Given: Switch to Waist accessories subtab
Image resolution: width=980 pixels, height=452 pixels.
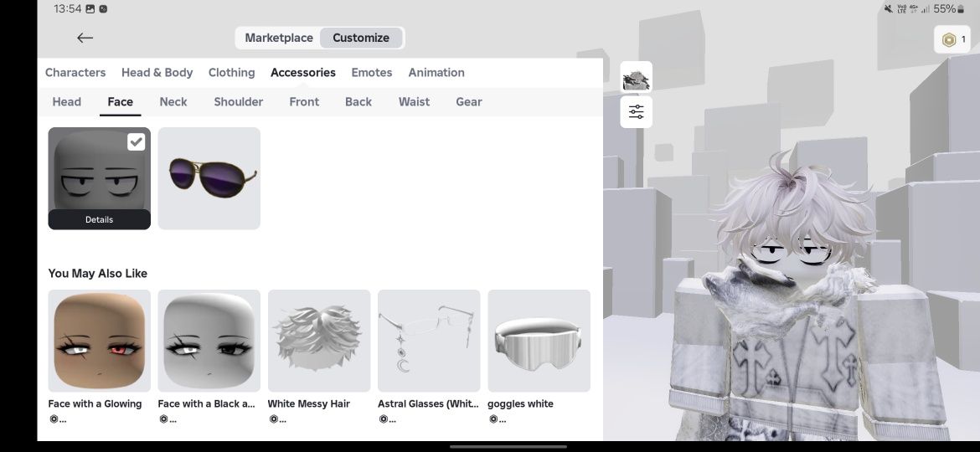Looking at the screenshot, I should pyautogui.click(x=414, y=102).
